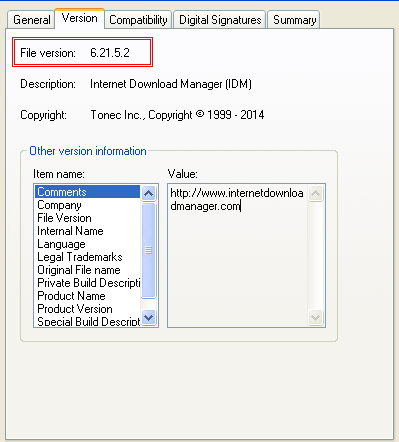Viewport: 399px width, 442px height.
Task: Select the Version tab
Action: click(80, 18)
